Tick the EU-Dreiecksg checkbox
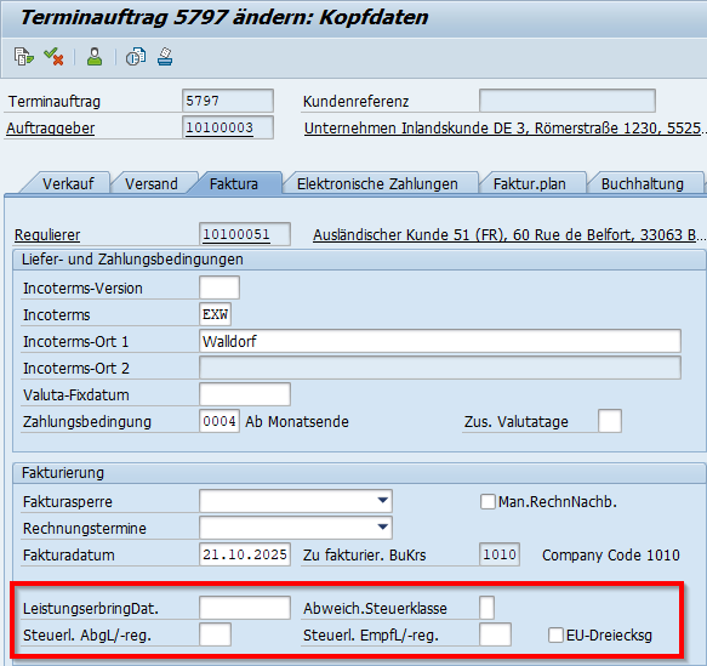This screenshot has width=707, height=666. click(556, 634)
